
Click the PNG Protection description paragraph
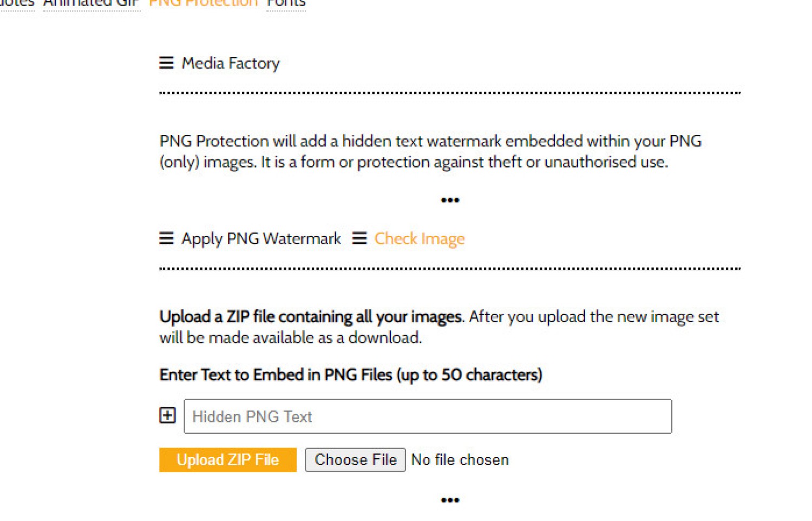pos(430,152)
